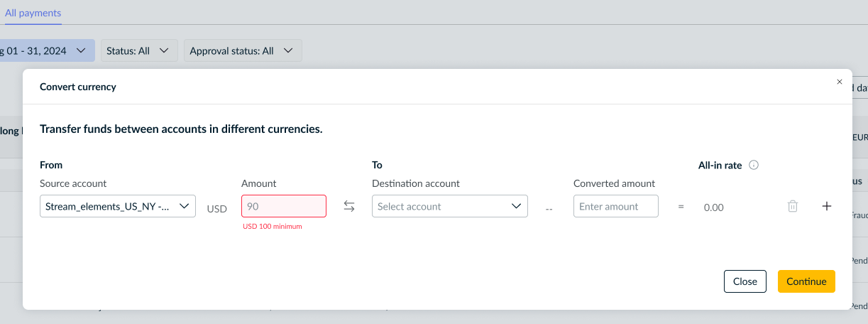Click the swap currencies arrows icon
This screenshot has height=324, width=868.
point(349,206)
